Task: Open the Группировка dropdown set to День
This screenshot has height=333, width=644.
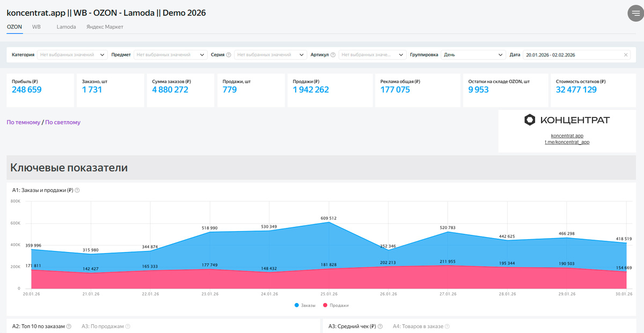Action: (473, 55)
